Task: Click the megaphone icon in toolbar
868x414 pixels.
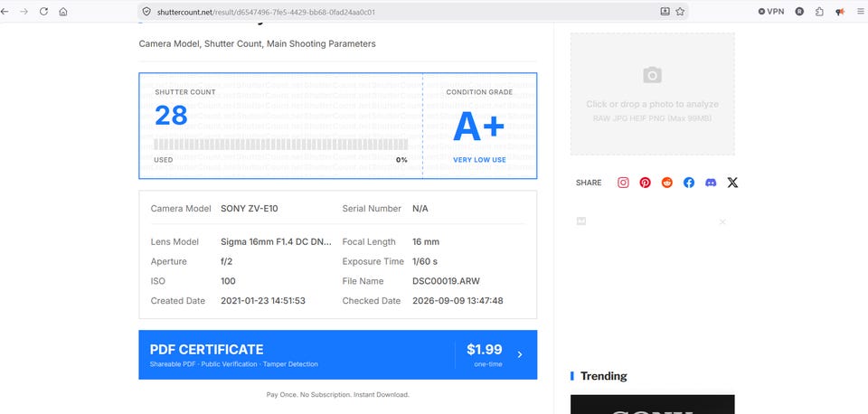Action: 840,11
